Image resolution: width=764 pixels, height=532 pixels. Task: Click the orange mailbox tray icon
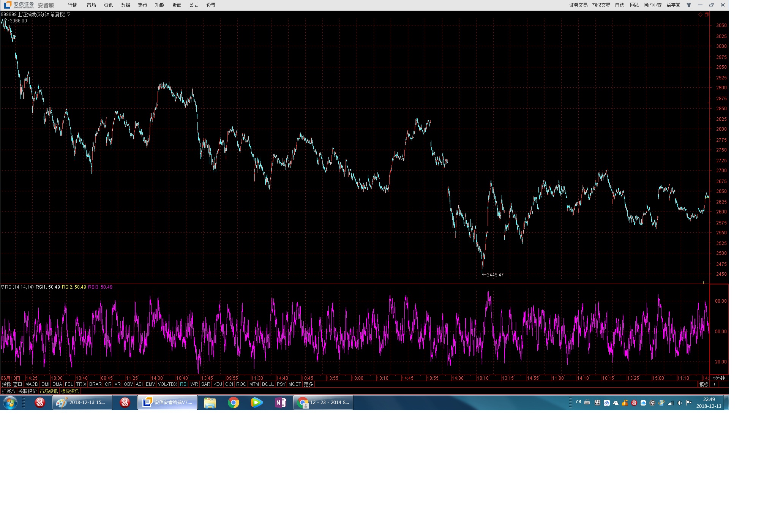point(625,403)
